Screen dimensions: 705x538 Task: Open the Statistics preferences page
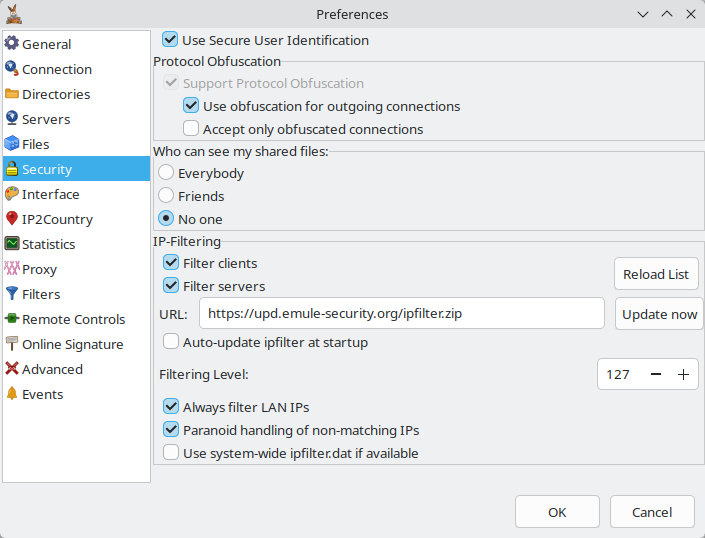click(76, 244)
